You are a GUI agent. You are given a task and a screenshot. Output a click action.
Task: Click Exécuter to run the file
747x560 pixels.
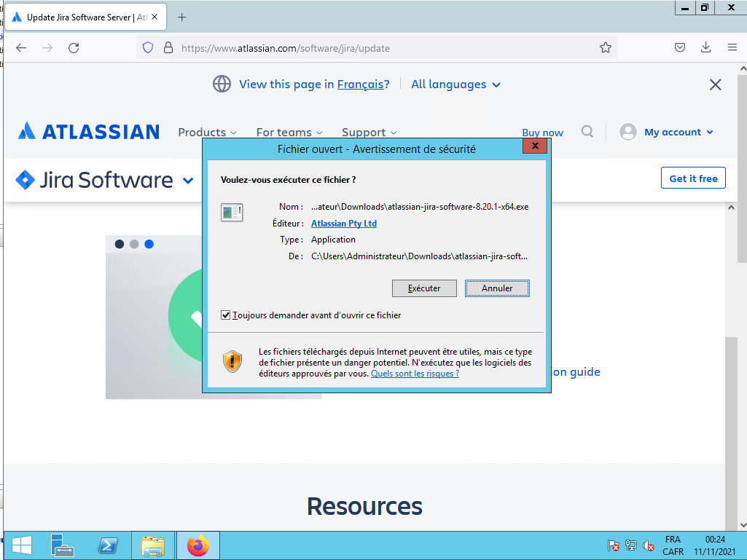coord(424,288)
